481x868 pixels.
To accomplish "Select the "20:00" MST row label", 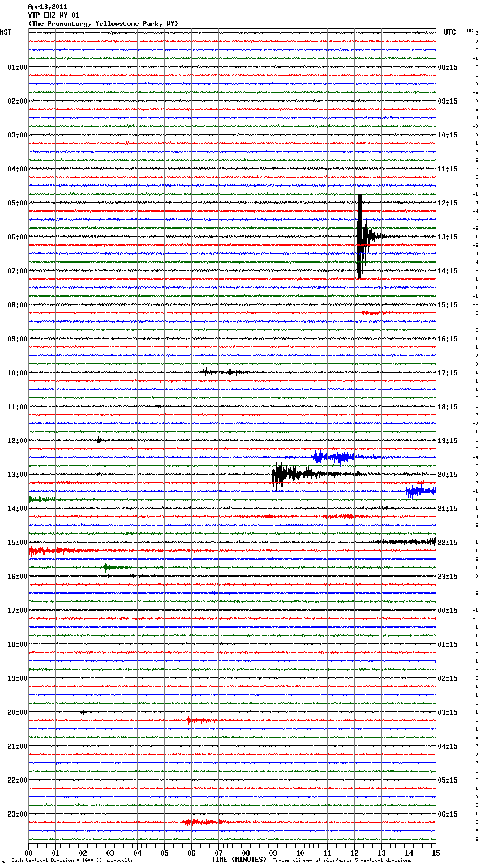I will click(x=18, y=712).
